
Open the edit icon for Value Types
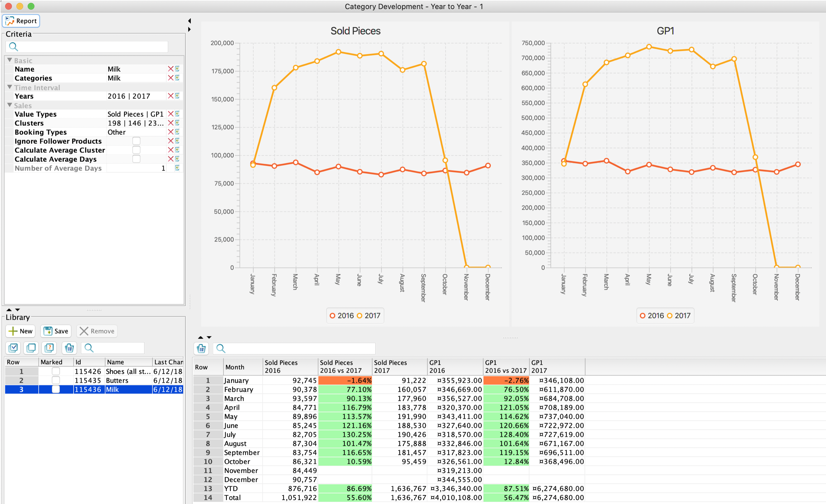177,114
